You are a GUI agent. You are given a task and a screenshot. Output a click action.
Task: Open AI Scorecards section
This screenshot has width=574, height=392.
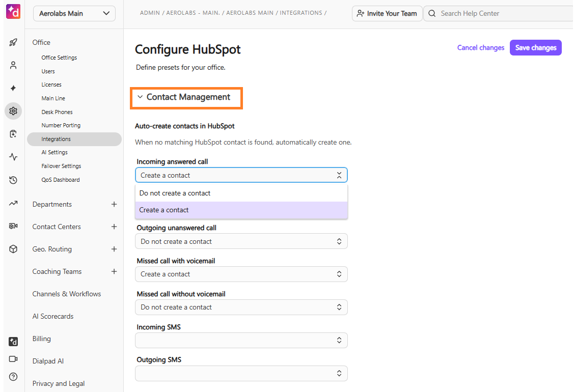[53, 316]
